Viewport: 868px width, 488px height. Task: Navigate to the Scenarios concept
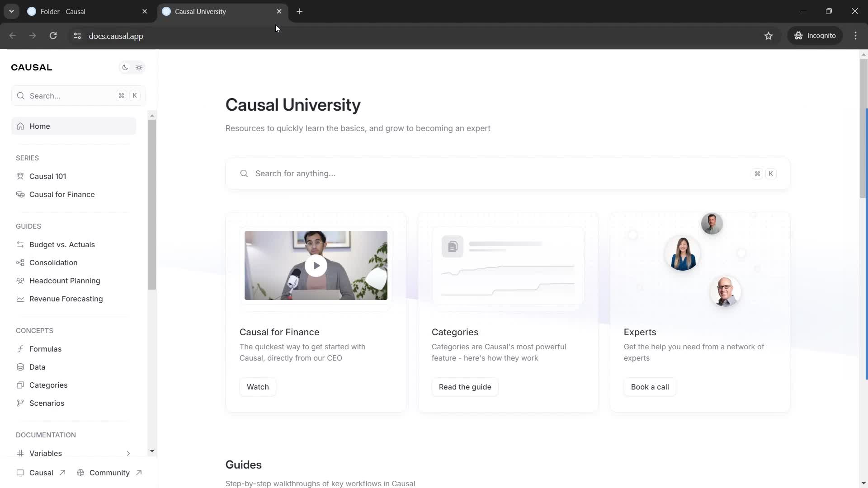tap(47, 404)
